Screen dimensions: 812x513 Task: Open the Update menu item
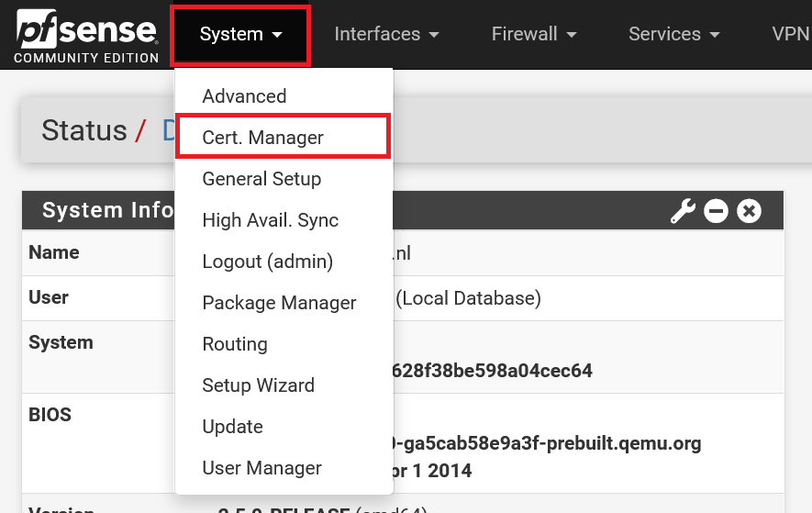(x=232, y=427)
